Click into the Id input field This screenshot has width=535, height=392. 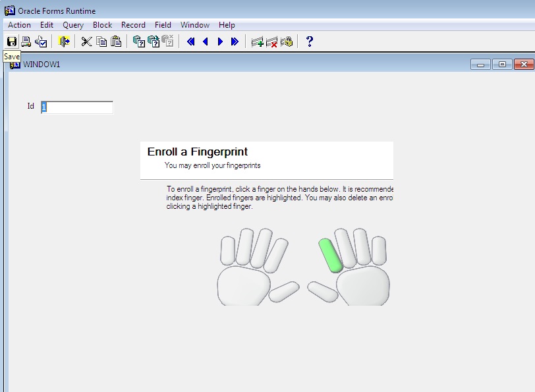click(77, 107)
